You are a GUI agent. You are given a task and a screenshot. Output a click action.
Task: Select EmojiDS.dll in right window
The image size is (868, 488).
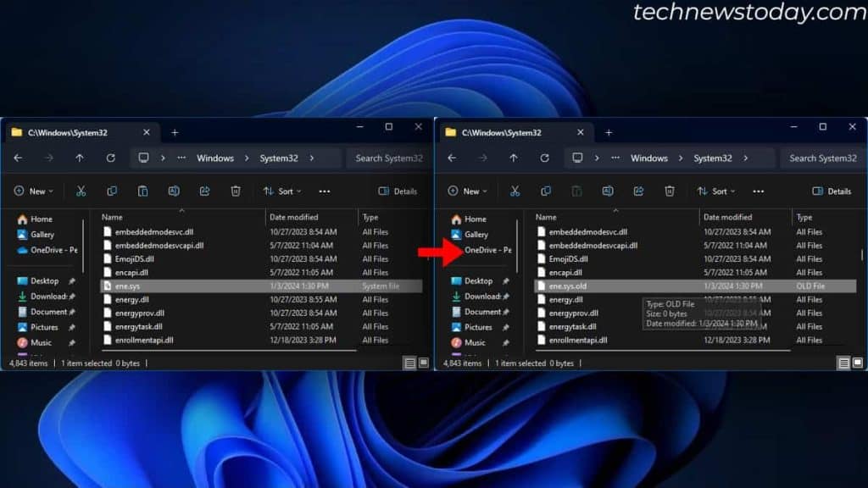pos(695,259)
